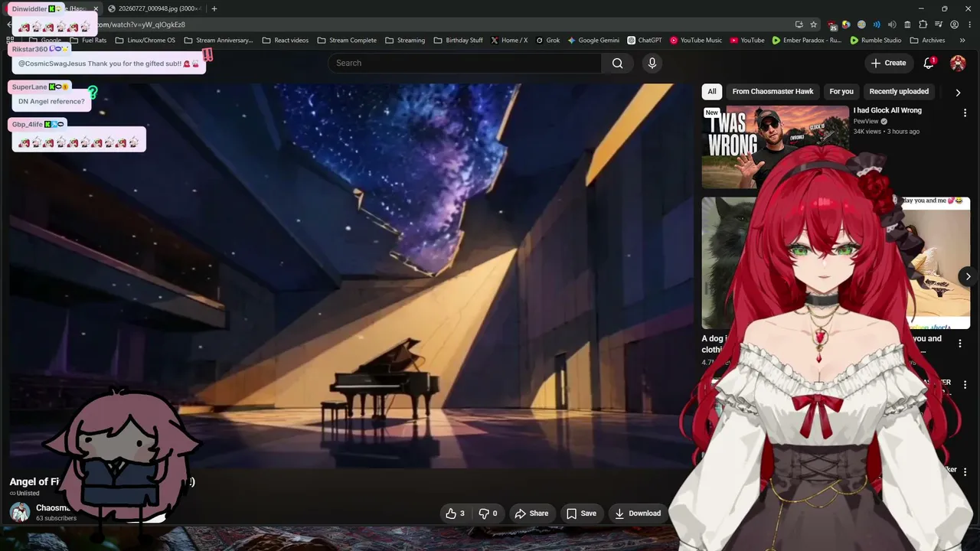Open the Chrome profile icon
This screenshot has height=551, width=980.
pyautogui.click(x=954, y=24)
